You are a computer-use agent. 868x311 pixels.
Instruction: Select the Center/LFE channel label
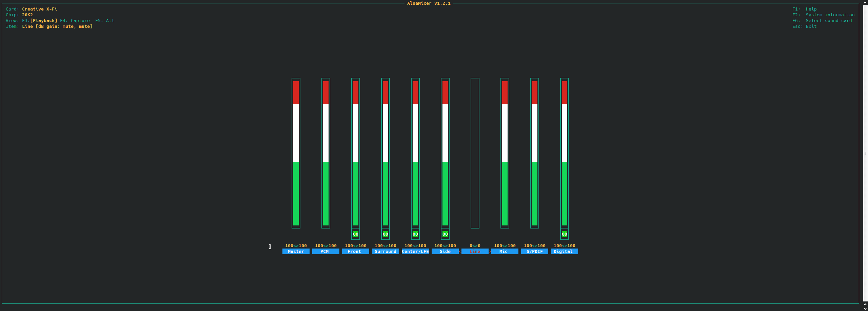(x=415, y=252)
